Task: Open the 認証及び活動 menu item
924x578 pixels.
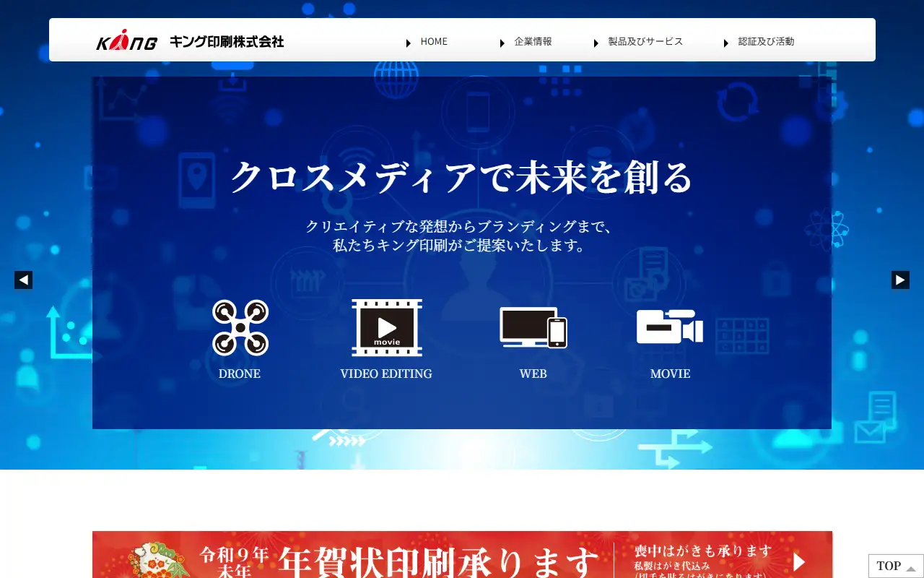Action: (x=766, y=41)
